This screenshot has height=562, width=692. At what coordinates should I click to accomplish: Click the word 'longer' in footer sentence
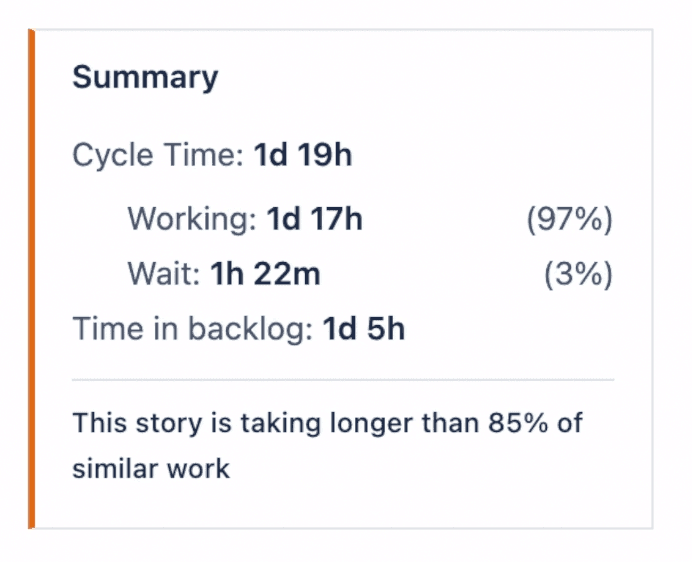tap(350, 422)
